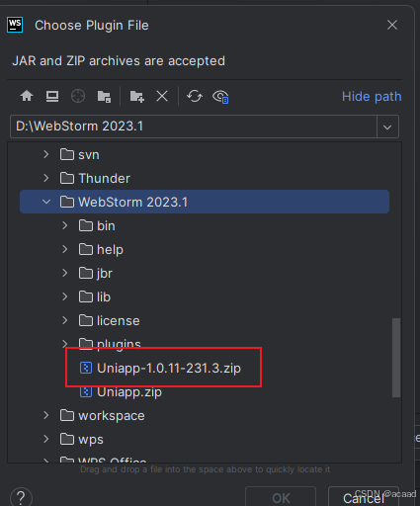
Task: Click the workspace folder icon
Action: pyautogui.click(x=67, y=415)
